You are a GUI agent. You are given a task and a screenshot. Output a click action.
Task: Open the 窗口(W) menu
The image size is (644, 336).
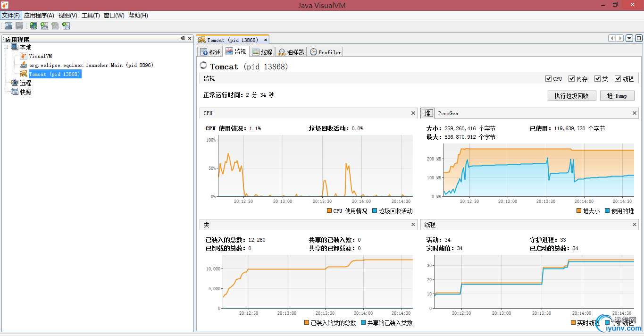click(x=114, y=15)
